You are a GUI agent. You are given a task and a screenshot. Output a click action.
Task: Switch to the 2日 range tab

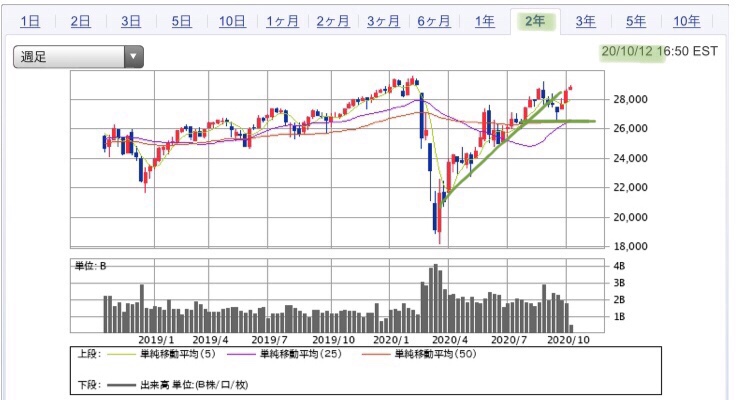tap(80, 21)
